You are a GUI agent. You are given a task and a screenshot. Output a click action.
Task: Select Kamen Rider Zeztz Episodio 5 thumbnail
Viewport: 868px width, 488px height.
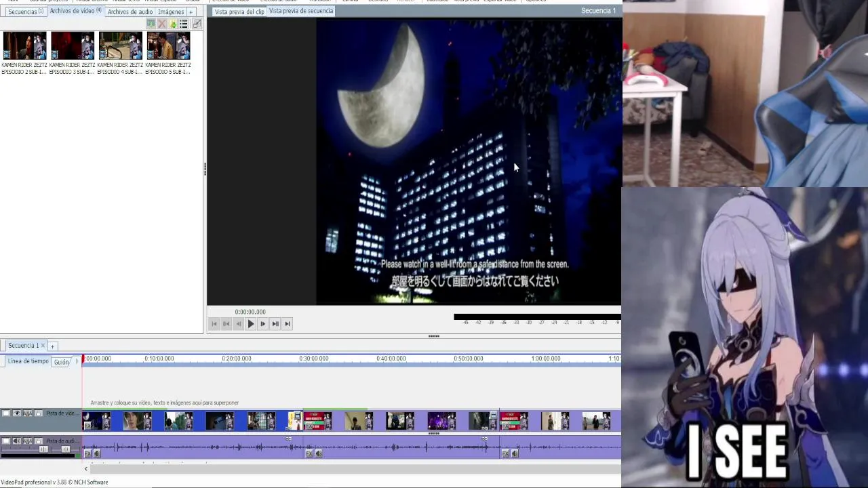(168, 45)
